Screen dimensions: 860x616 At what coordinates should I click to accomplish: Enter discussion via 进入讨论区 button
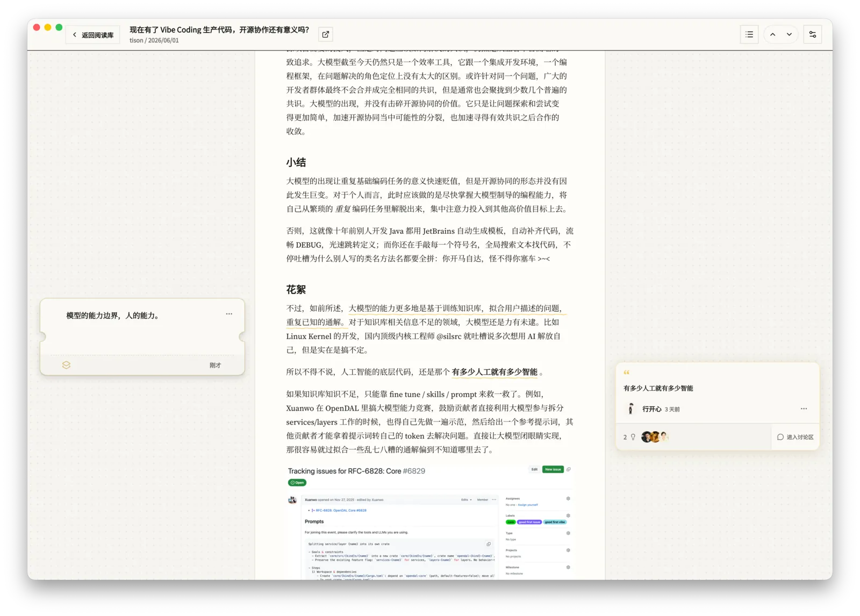click(795, 437)
